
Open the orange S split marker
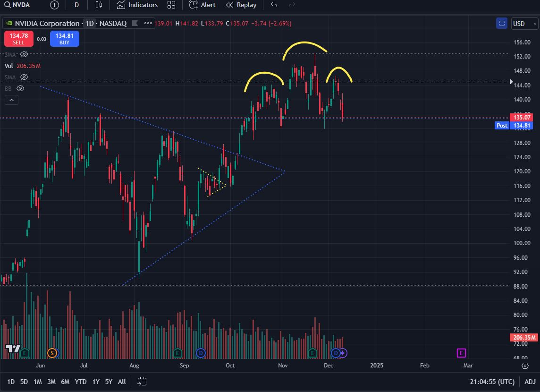pos(52,353)
